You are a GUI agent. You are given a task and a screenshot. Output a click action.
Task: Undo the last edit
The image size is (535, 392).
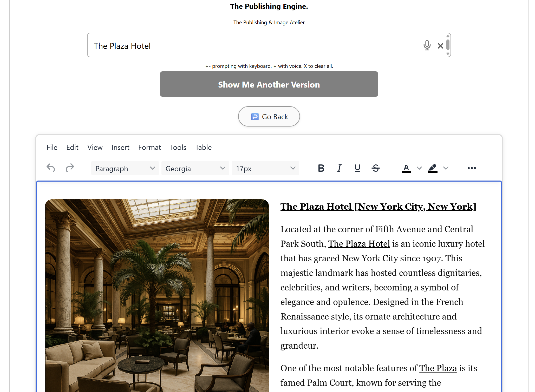tap(51, 168)
